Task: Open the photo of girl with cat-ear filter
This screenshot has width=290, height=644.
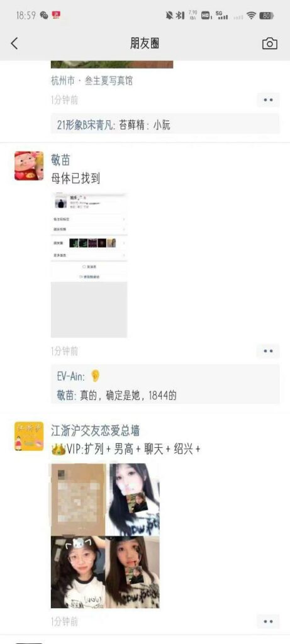Action: pyautogui.click(x=77, y=572)
